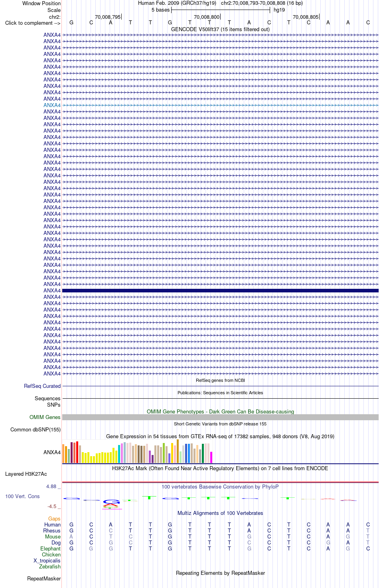Open the Layered H3K27Ac track label
This screenshot has width=379, height=588.
pos(26,474)
